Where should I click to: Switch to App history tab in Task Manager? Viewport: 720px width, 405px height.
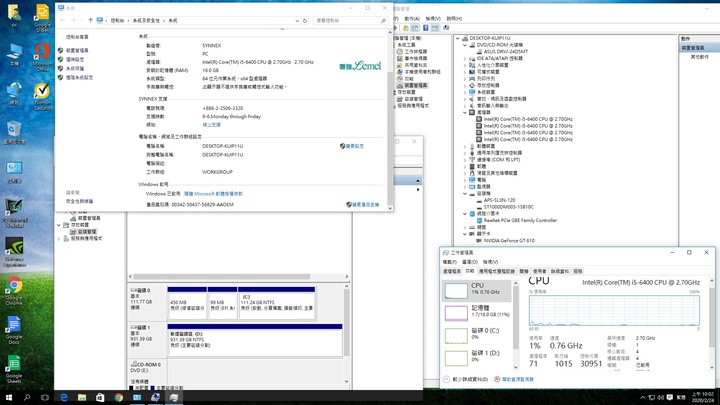point(496,271)
